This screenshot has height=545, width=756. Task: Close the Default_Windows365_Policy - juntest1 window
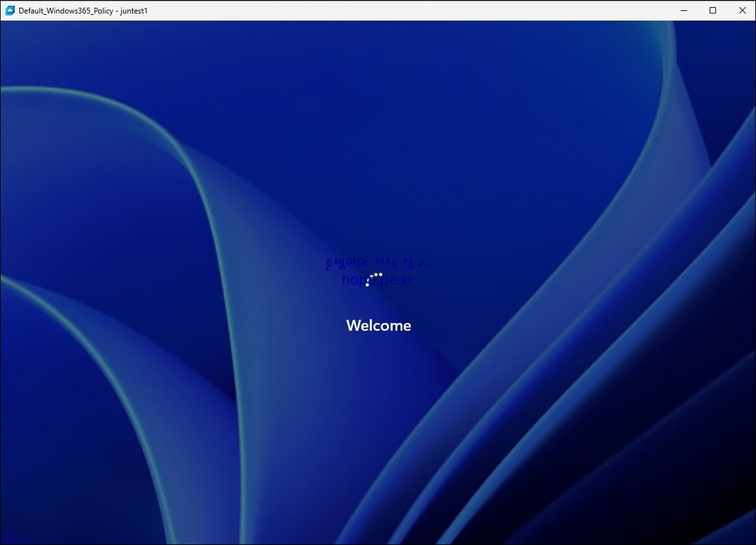(742, 10)
